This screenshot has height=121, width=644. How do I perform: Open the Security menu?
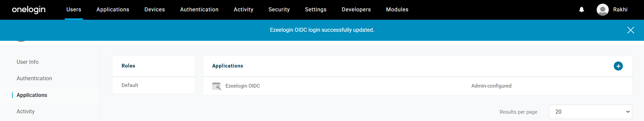point(279,9)
